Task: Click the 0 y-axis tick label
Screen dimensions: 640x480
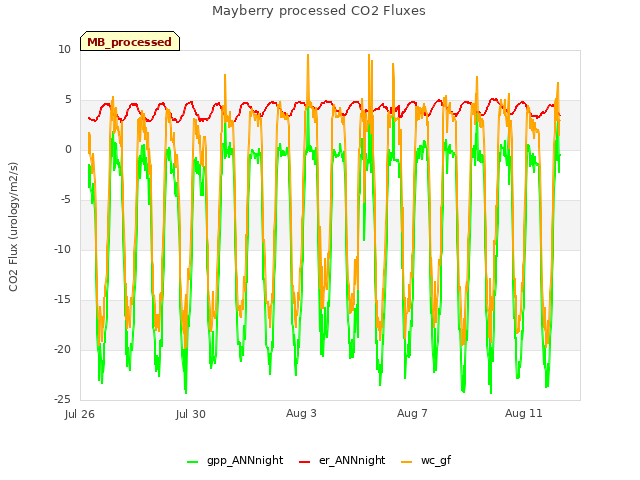Action: coord(68,149)
